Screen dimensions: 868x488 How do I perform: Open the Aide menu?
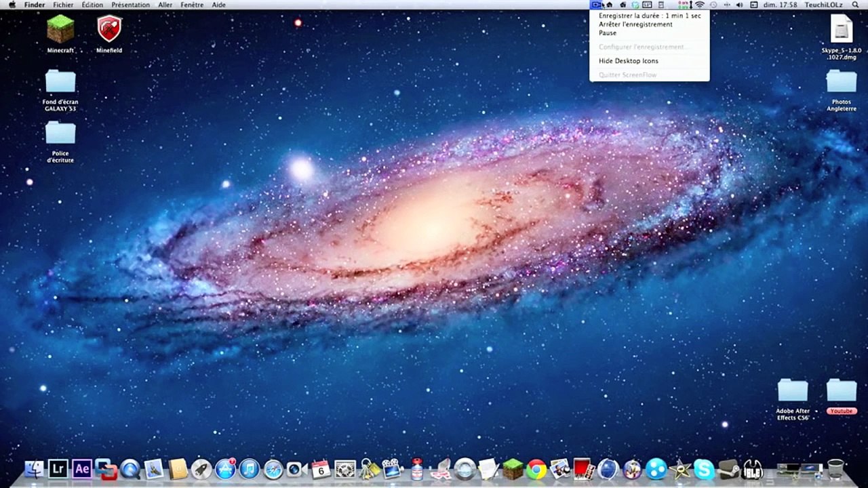point(218,5)
